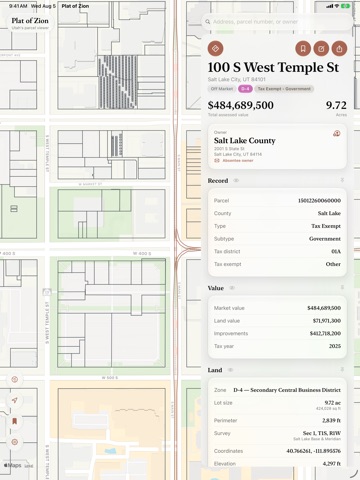Click the Tax district value 01A
This screenshot has width=360, height=480.
[336, 251]
